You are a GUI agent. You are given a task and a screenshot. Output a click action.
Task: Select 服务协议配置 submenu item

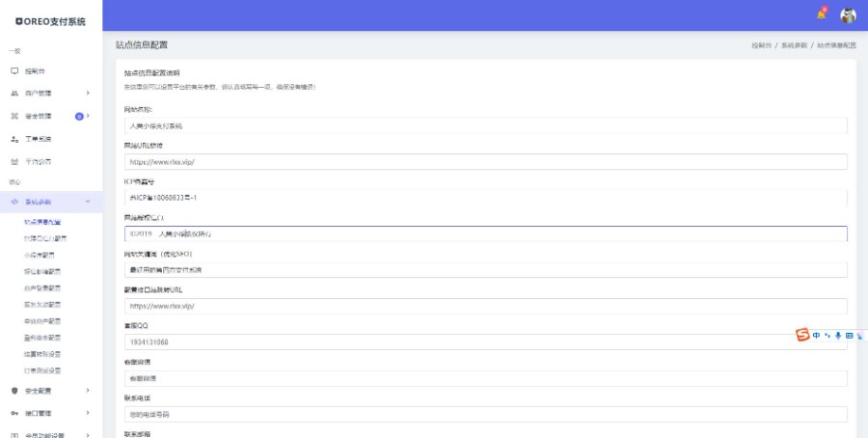point(42,305)
